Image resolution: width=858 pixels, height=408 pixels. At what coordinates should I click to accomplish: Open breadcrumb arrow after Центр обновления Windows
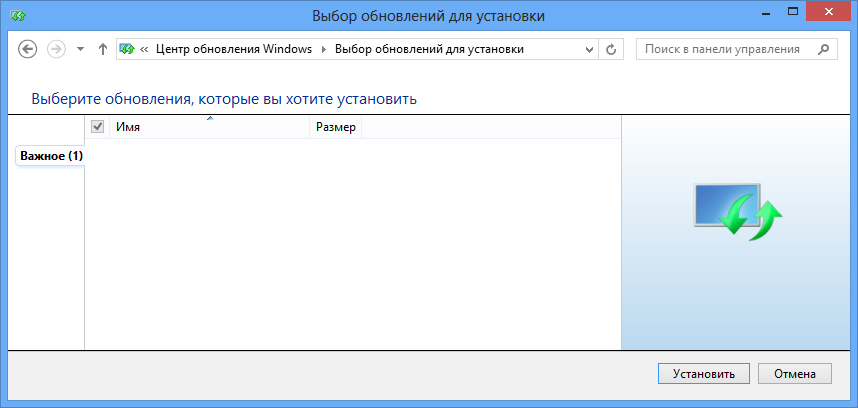[323, 49]
